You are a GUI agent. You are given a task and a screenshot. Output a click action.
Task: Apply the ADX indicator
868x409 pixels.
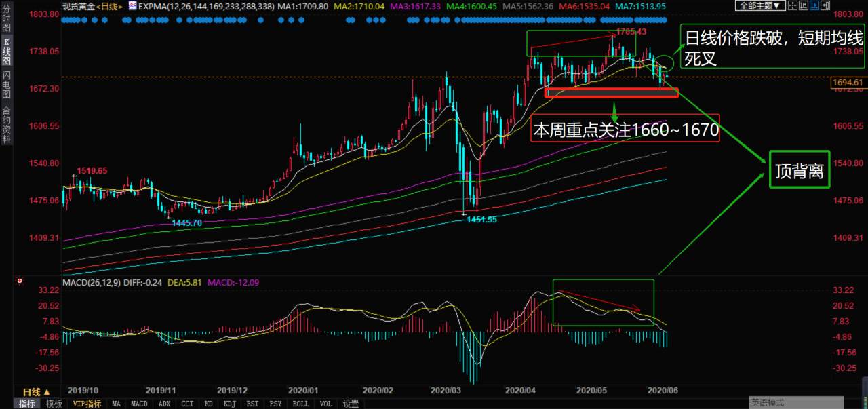[x=164, y=404]
